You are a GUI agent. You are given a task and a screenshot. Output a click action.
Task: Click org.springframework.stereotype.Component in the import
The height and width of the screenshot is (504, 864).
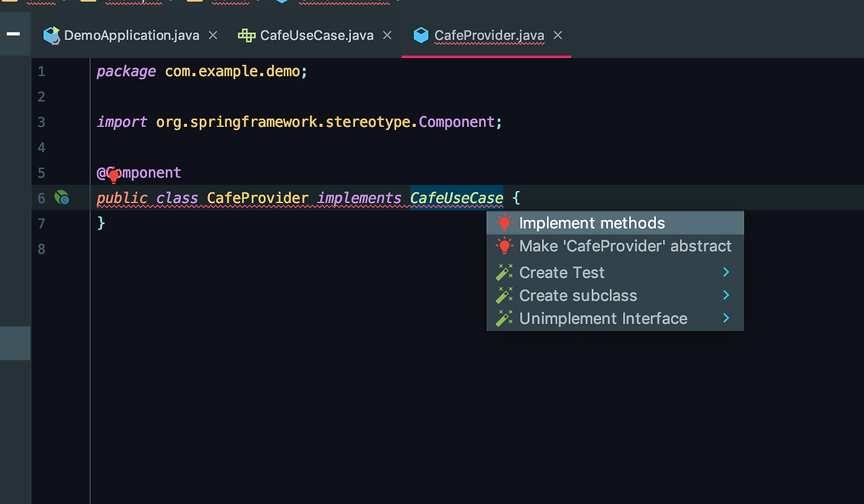point(325,122)
